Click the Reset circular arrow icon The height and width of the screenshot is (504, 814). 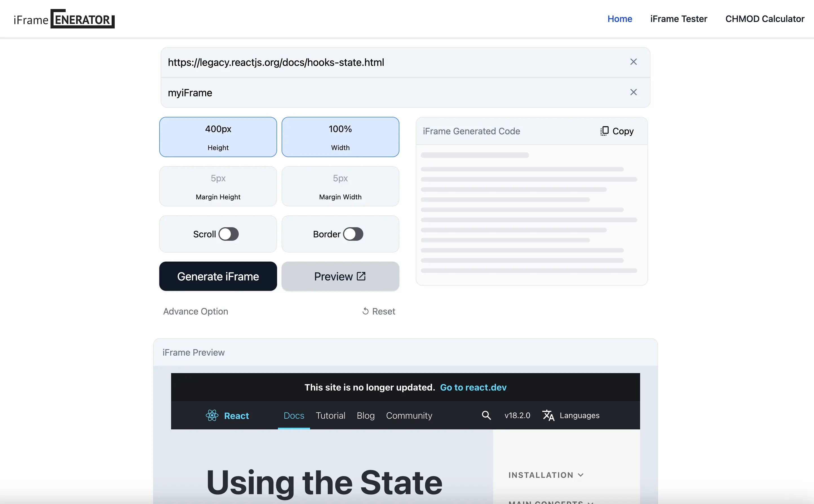coord(365,311)
